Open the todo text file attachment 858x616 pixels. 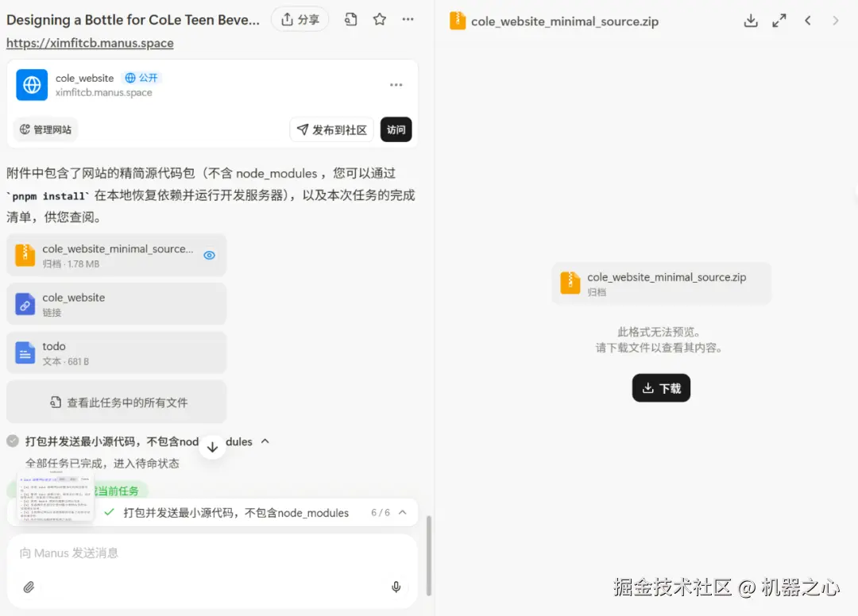[117, 353]
